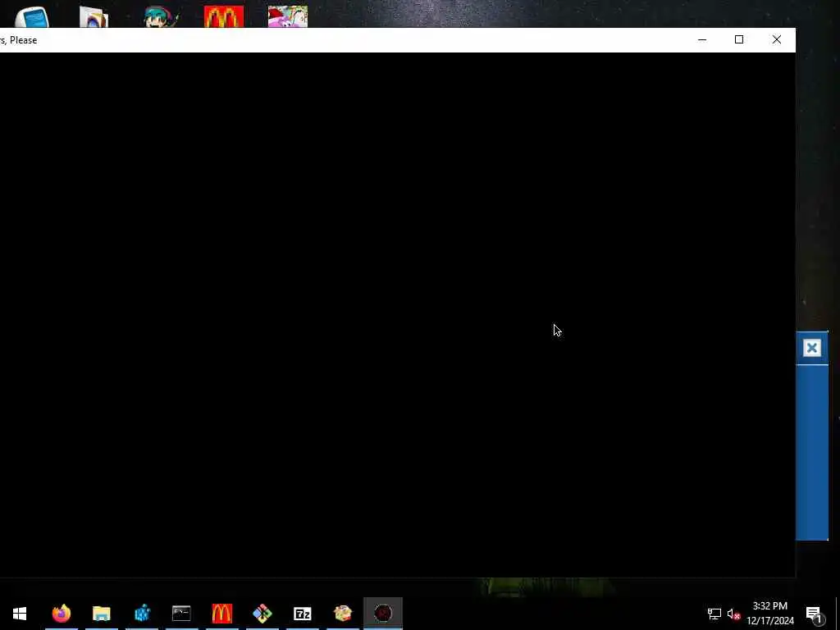Select the stacked documents desktop icon
This screenshot has width=840, height=630.
point(94,16)
